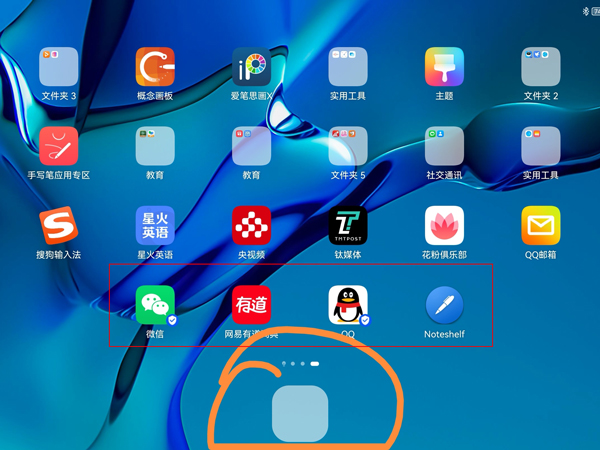The height and width of the screenshot is (450, 600).
Task: Expand the 文件夹 5 folder
Action: 348,146
